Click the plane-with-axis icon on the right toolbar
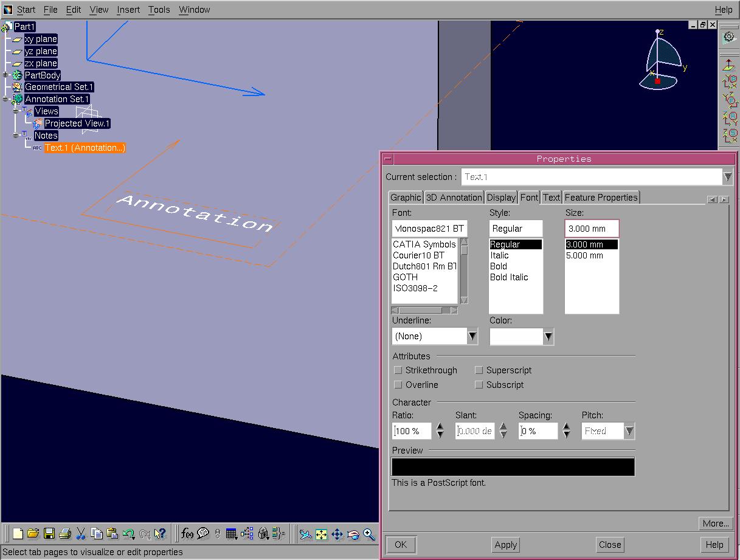The width and height of the screenshot is (740, 560). point(729,65)
